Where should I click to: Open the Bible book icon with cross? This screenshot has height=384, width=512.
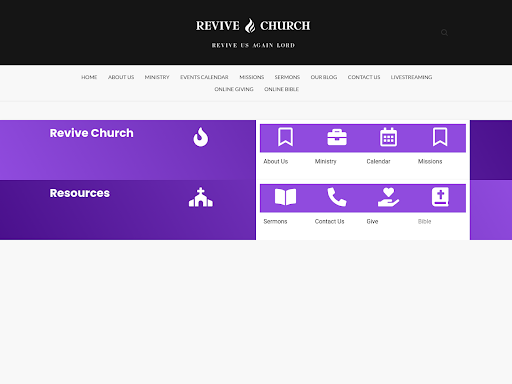[440, 197]
